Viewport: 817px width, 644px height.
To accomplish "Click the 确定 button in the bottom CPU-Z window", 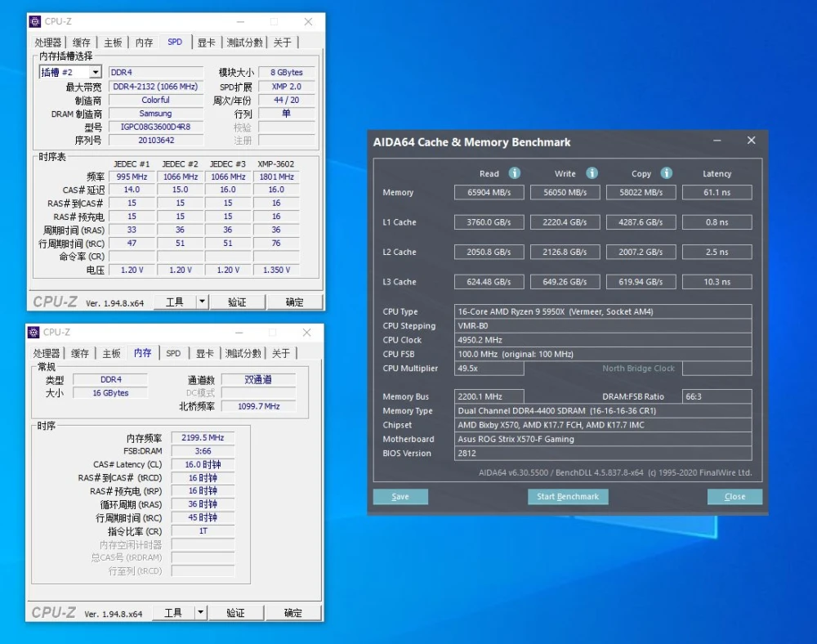I will point(293,612).
